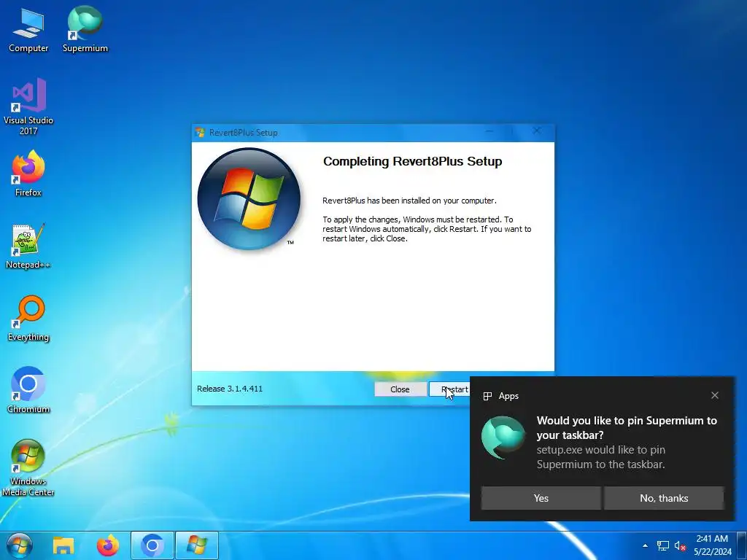Close the Revert8Plus Setup window
Screen dimensions: 747x560
537,131
